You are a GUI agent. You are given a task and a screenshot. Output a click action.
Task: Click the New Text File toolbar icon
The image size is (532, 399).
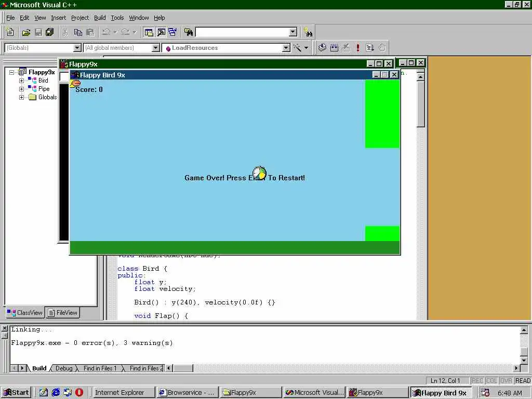point(10,32)
